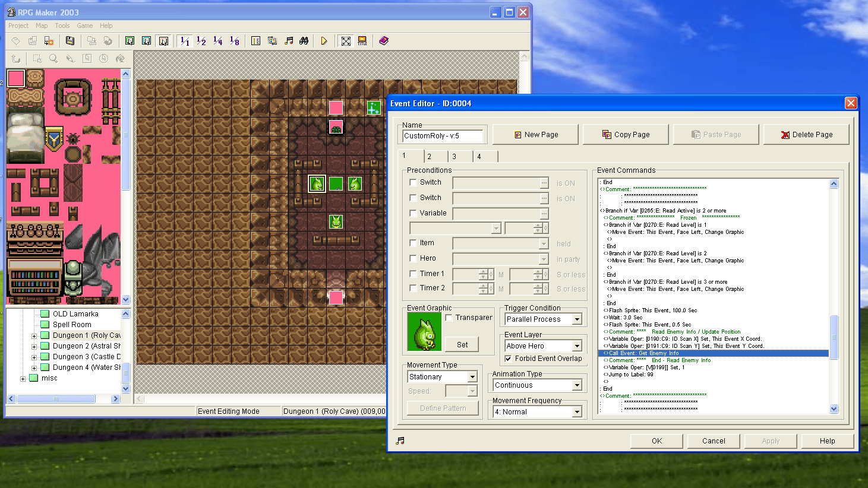The width and height of the screenshot is (868, 488).
Task: Check the Hero precondition checkbox
Action: [x=414, y=258]
